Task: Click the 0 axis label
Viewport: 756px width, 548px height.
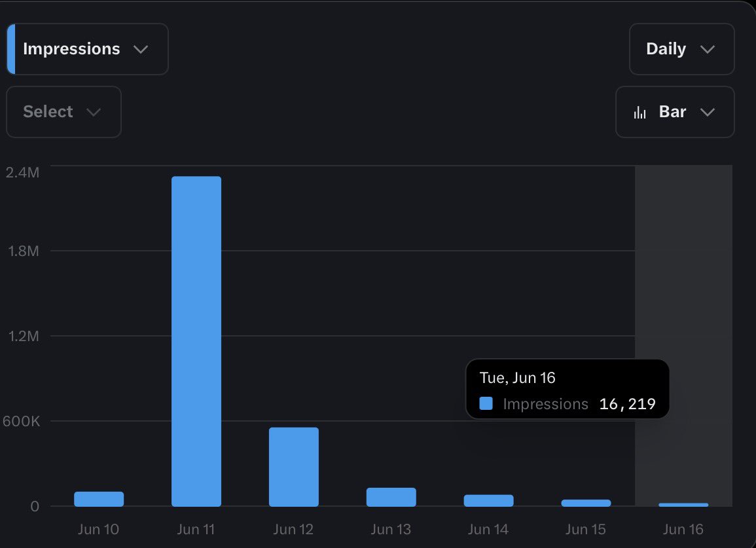Action: [35, 506]
